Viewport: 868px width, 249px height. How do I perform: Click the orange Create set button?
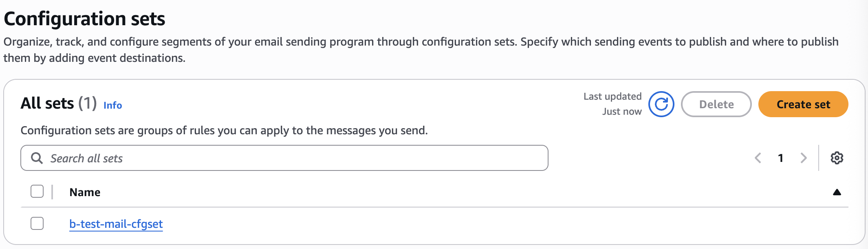click(x=803, y=105)
